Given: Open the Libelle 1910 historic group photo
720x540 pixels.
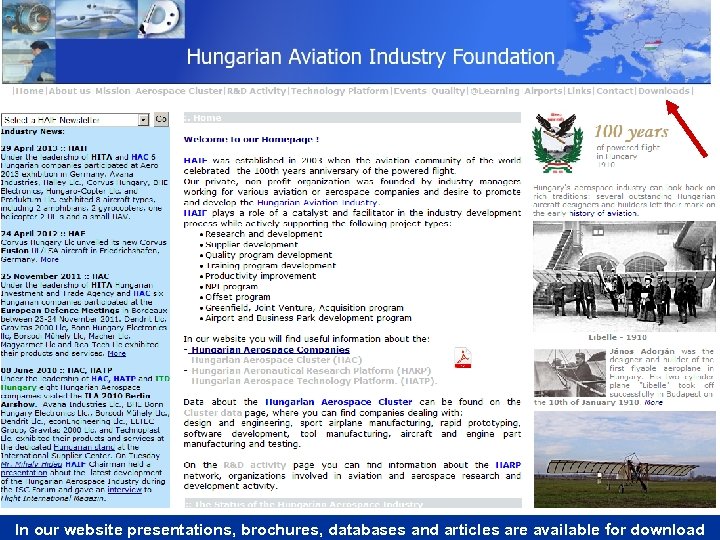Looking at the screenshot, I should point(624,276).
